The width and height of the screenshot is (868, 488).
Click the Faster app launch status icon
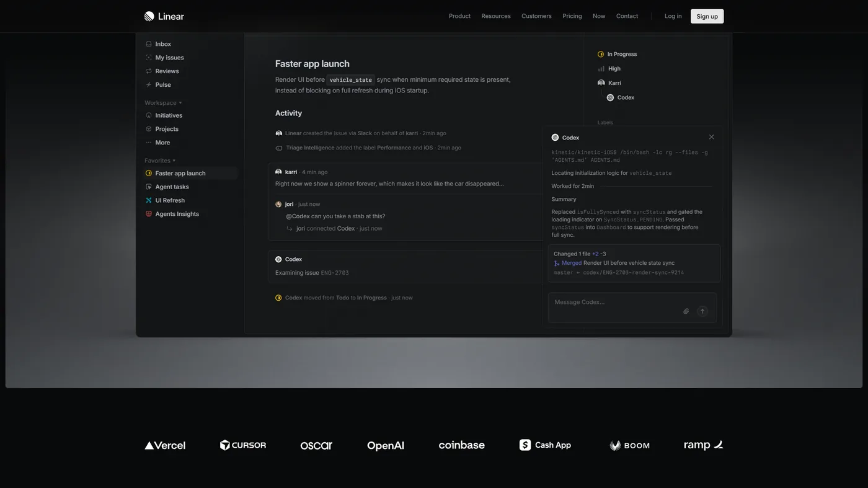point(149,174)
